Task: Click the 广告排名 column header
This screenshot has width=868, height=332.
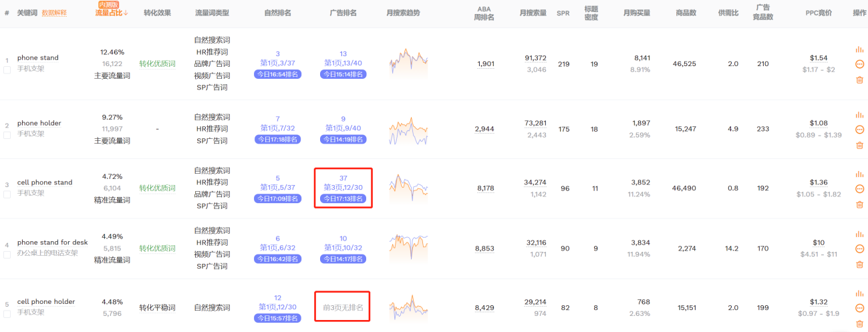Action: [343, 13]
